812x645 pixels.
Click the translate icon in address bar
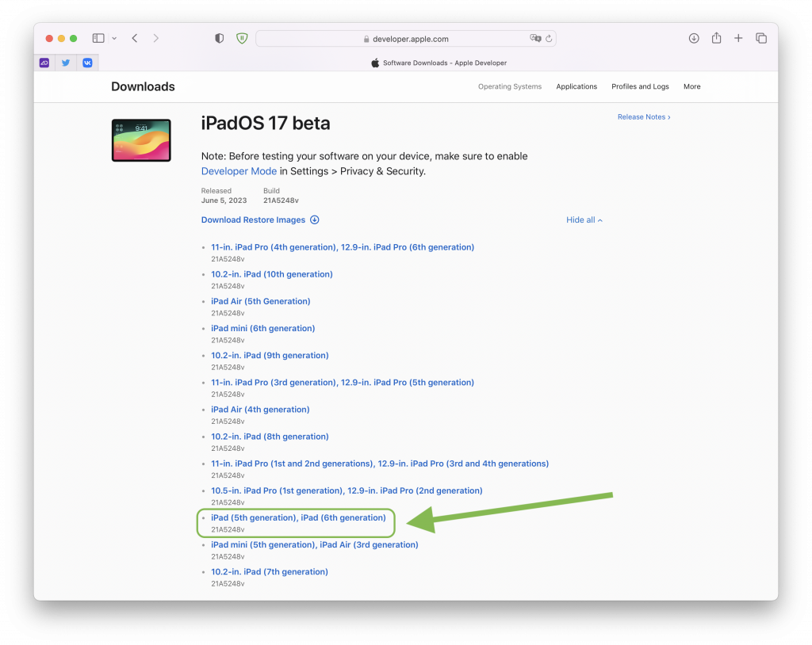tap(535, 38)
